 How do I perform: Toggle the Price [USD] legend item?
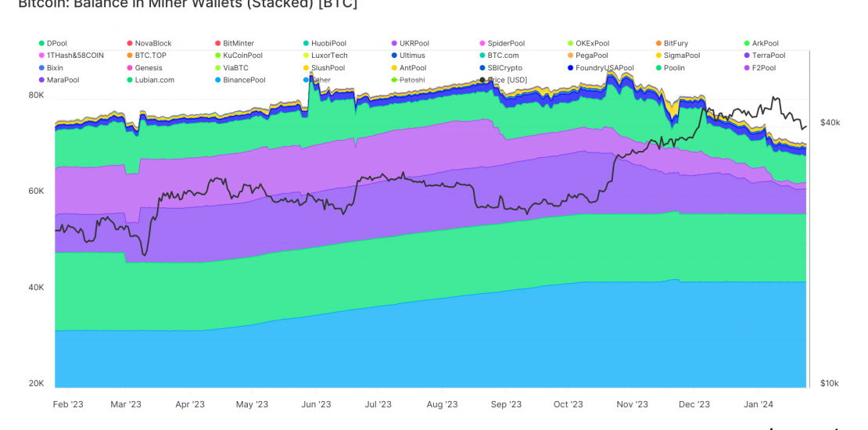coord(506,81)
